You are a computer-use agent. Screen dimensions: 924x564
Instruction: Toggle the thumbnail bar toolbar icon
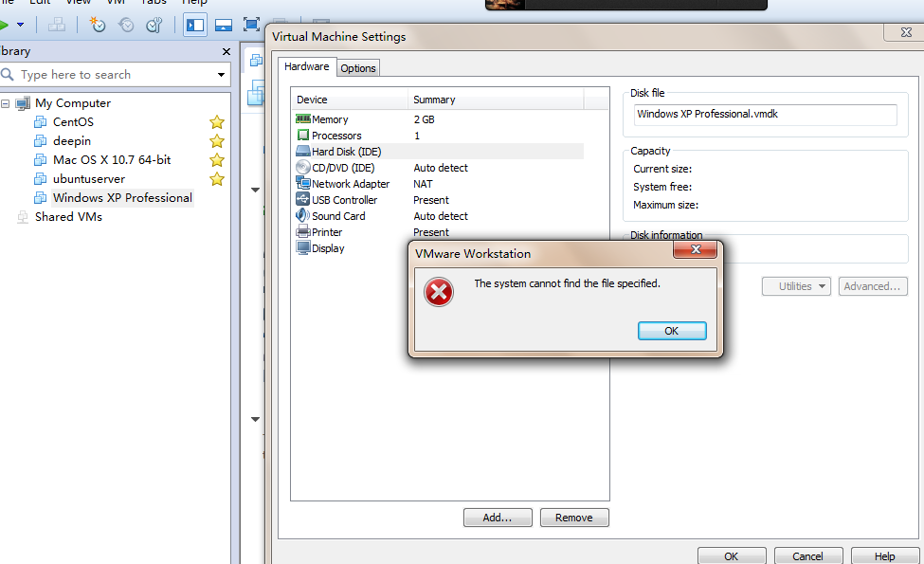click(x=224, y=25)
